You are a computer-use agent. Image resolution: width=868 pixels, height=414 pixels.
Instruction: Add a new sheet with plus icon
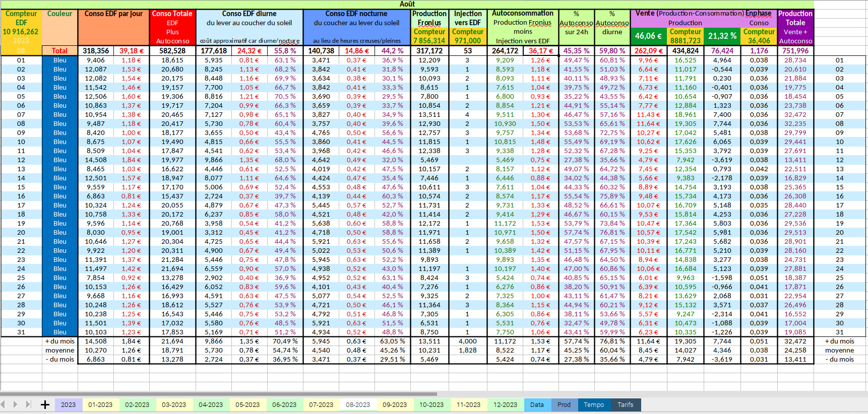pos(45,404)
